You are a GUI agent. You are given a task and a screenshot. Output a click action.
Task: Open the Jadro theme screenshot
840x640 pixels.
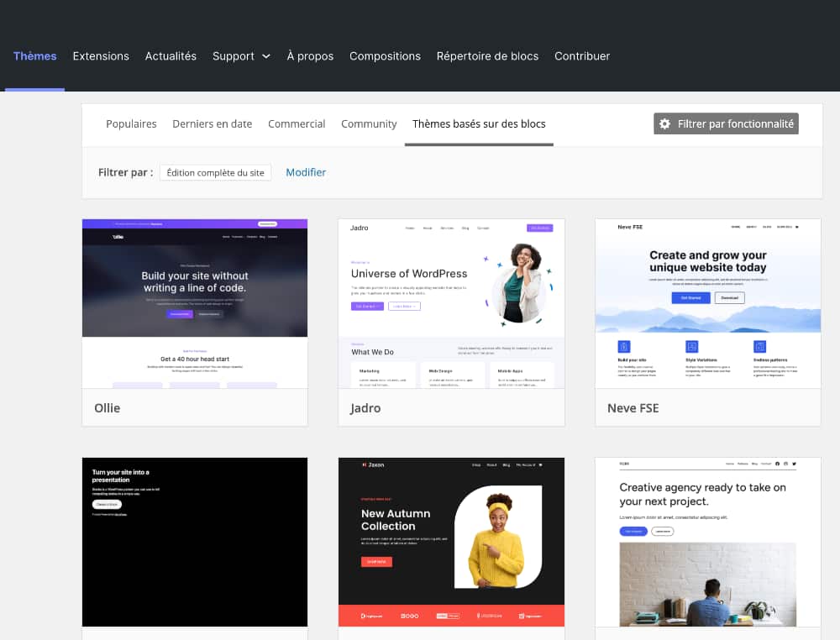(x=452, y=304)
